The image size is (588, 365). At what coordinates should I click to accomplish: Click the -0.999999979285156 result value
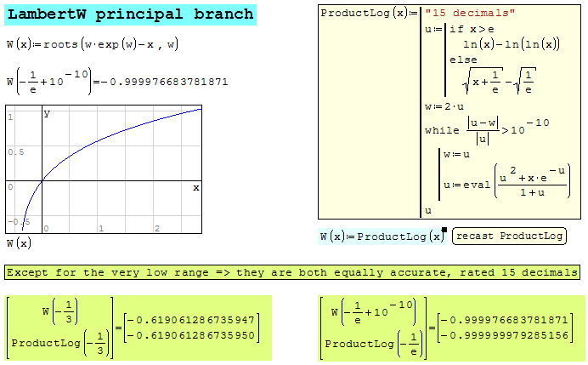(508, 336)
